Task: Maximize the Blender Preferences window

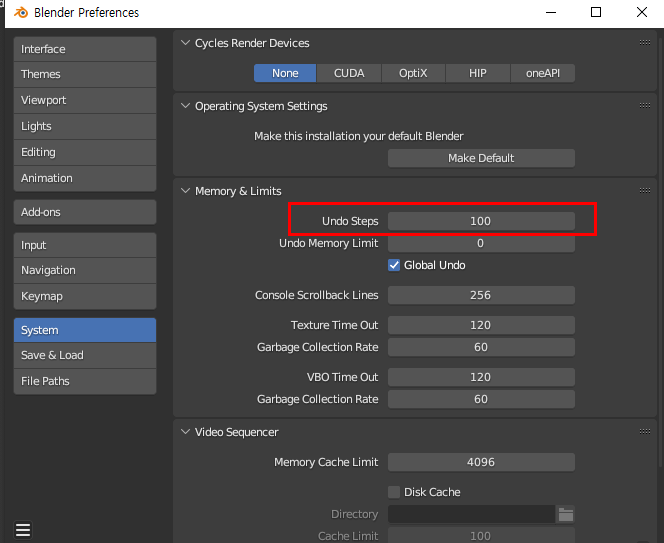Action: point(596,12)
